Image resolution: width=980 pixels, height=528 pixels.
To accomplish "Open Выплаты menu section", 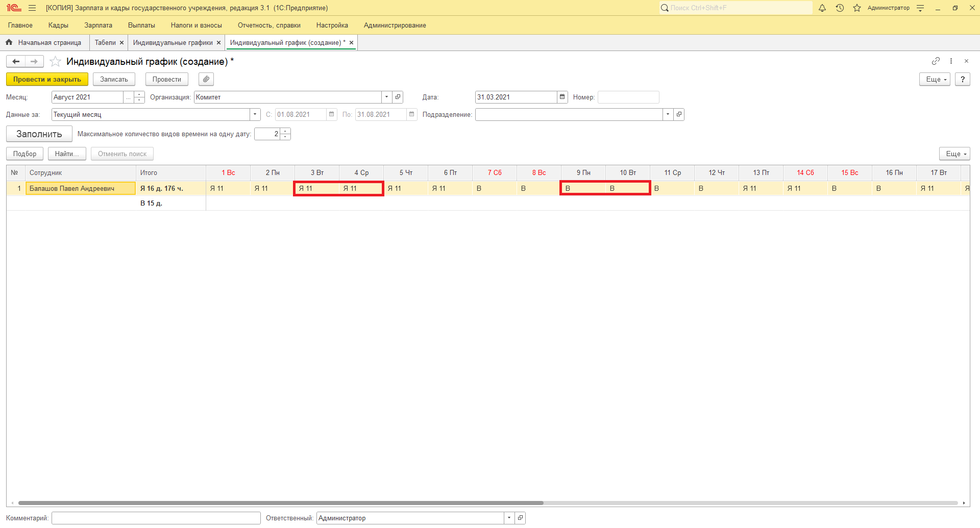I will click(x=141, y=25).
